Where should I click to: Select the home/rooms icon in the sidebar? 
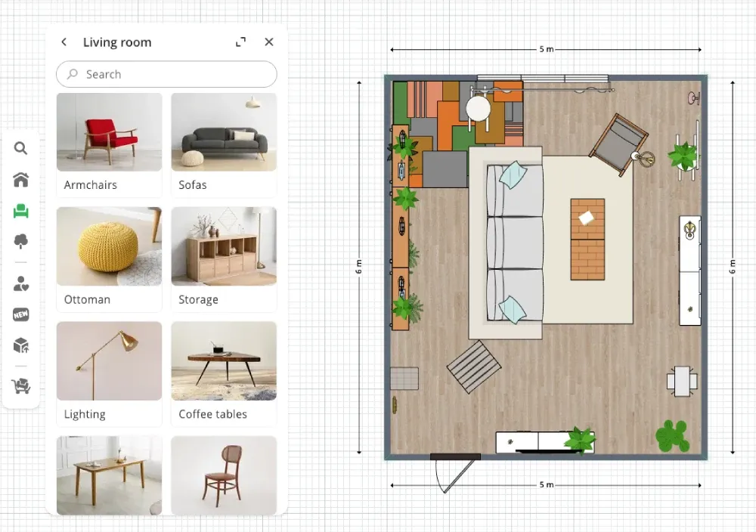pos(20,180)
